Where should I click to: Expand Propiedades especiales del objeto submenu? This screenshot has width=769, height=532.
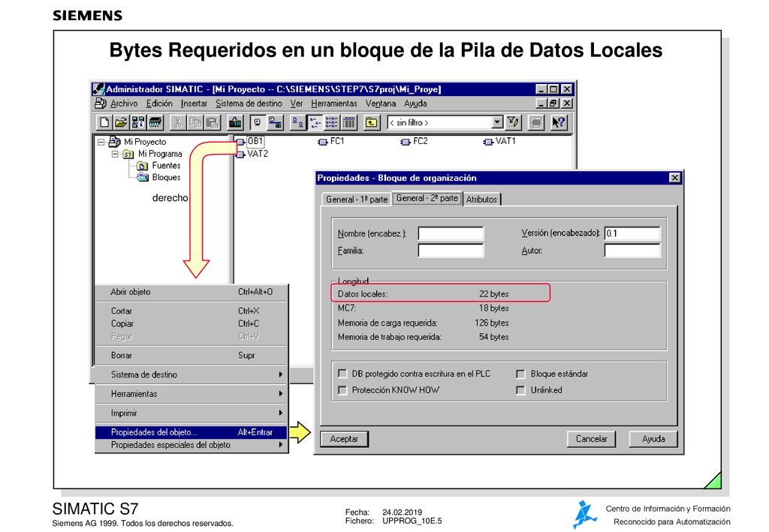click(x=191, y=445)
